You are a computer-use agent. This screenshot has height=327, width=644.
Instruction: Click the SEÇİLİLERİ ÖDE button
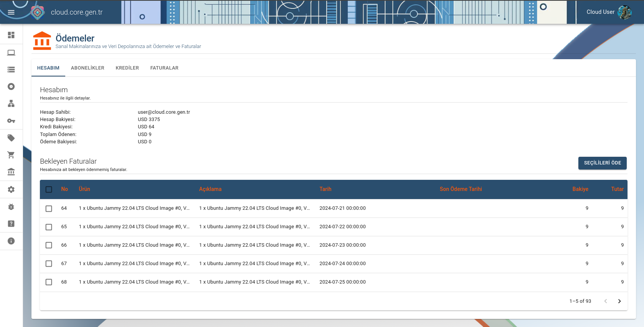(603, 163)
